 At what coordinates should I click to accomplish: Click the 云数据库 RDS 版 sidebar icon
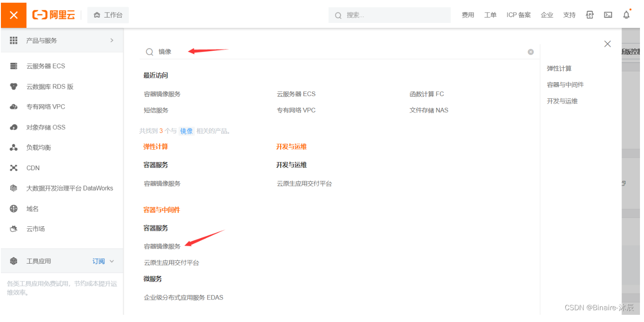(x=13, y=87)
